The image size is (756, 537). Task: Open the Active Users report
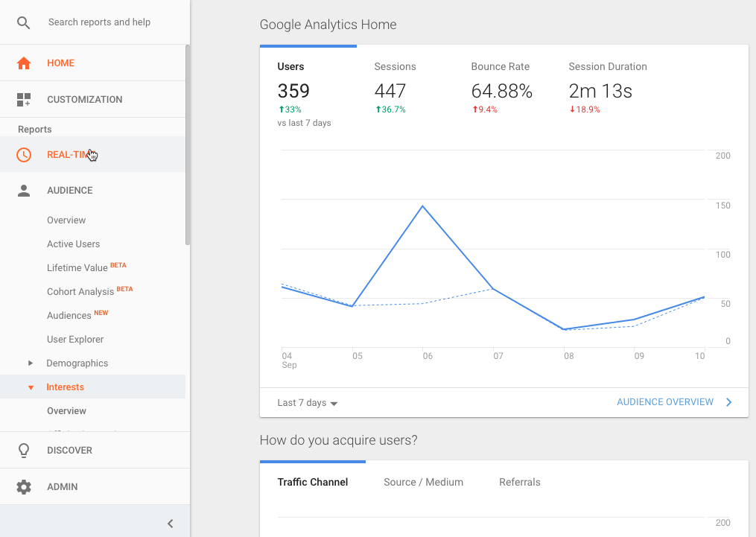coord(73,244)
